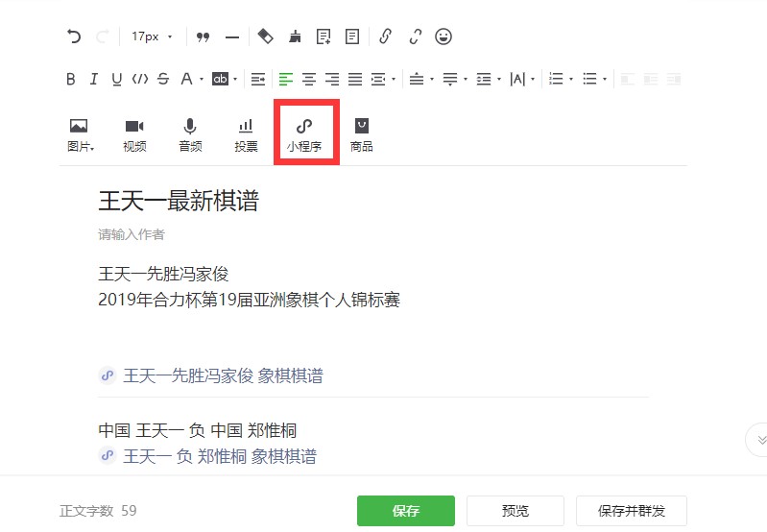This screenshot has width=767, height=532.
Task: Click the 保存 save button
Action: (x=405, y=511)
